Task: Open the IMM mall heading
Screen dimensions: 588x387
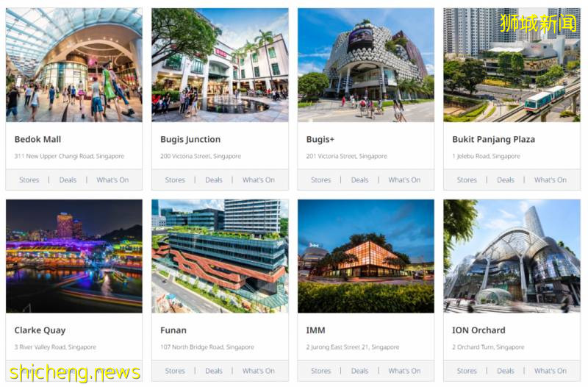Action: pyautogui.click(x=316, y=330)
